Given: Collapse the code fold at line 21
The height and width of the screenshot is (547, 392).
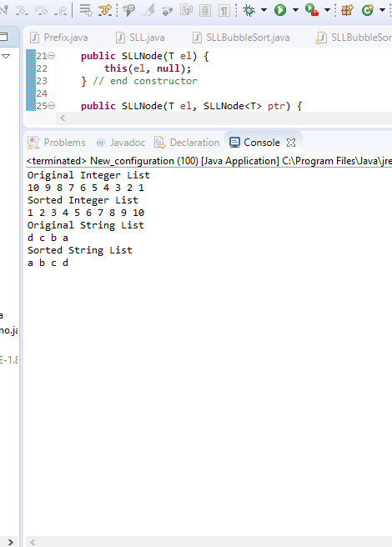Looking at the screenshot, I should tap(52, 56).
